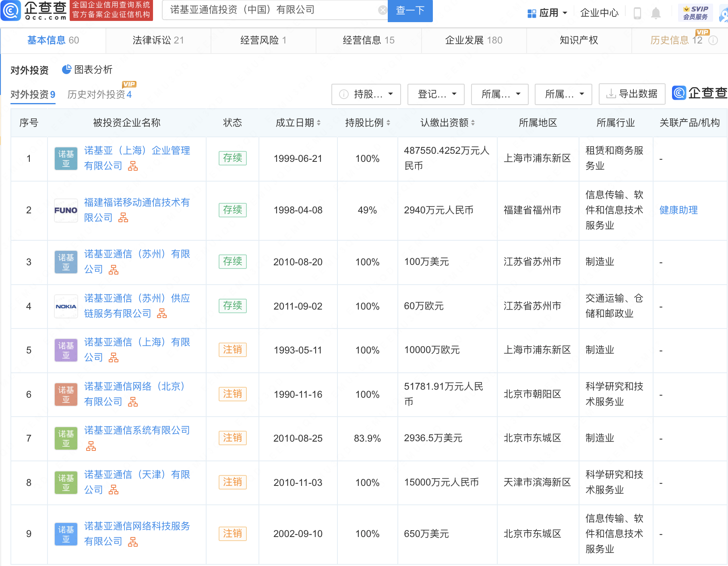Open 企业中心 link
Image resolution: width=728 pixels, height=566 pixels.
click(x=599, y=13)
